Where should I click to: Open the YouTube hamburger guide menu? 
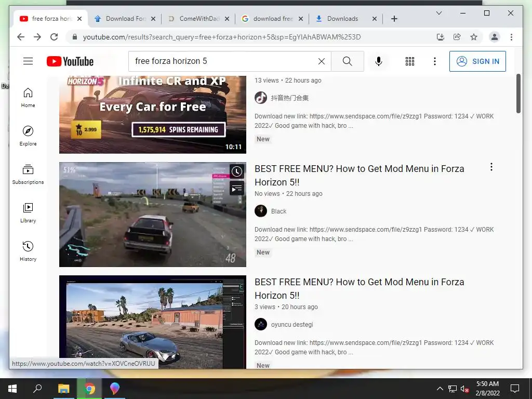[28, 61]
